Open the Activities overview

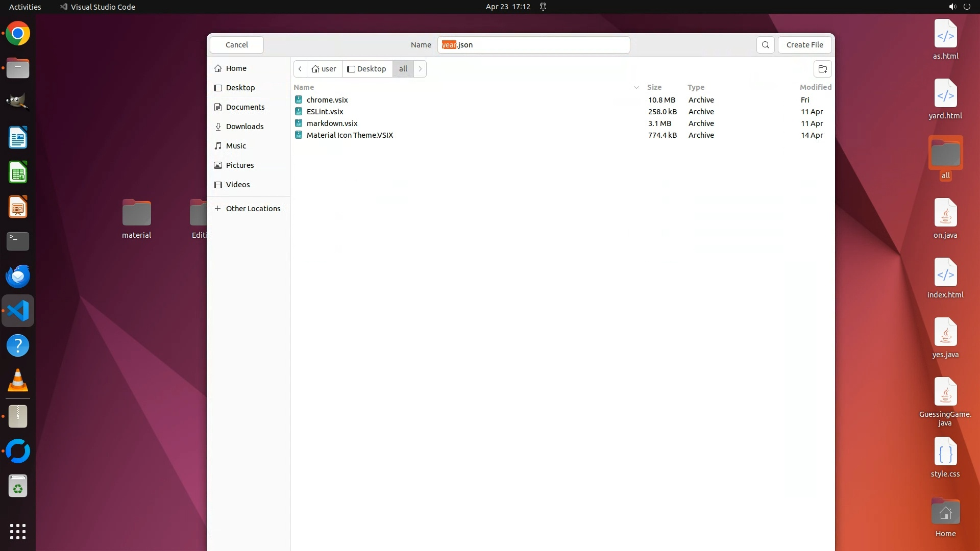pos(25,7)
